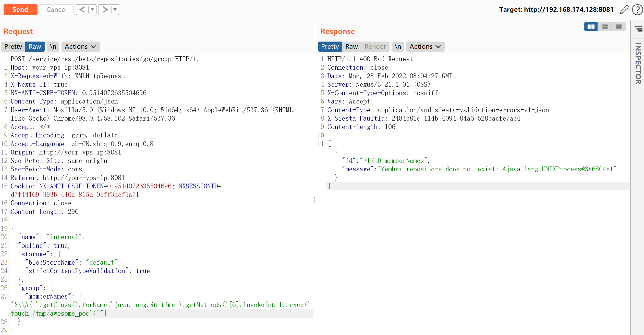
Task: Go back to previous request arrow
Action: click(82, 10)
